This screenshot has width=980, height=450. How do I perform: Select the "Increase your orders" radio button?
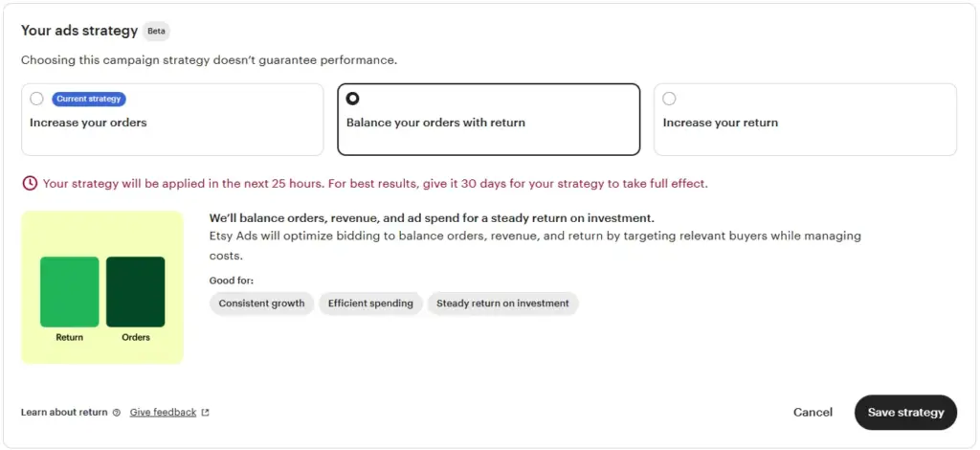click(x=36, y=99)
